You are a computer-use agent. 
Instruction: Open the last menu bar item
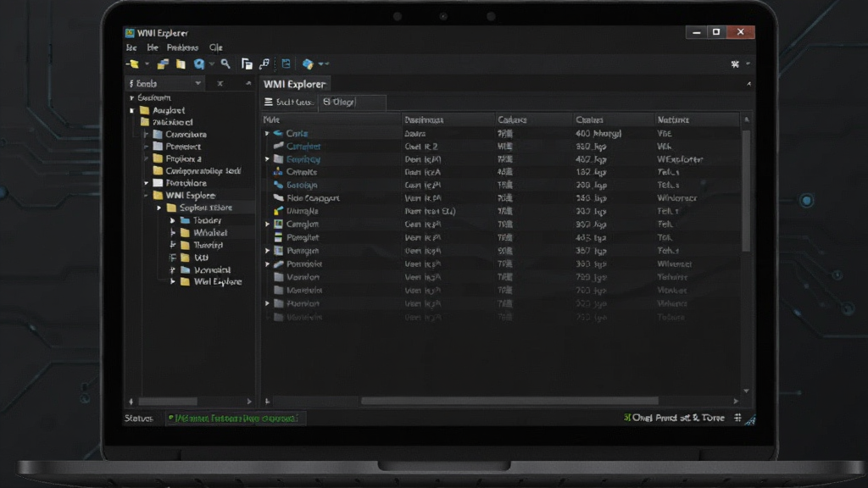(x=216, y=47)
